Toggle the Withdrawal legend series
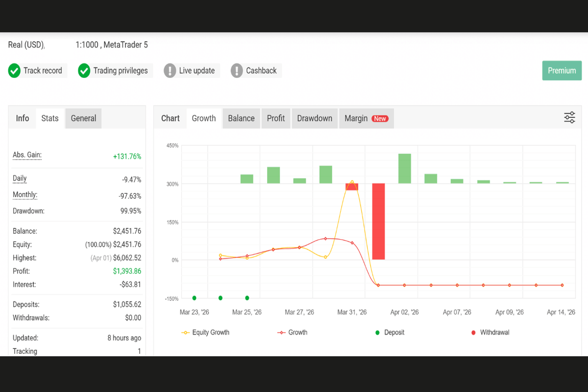 pyautogui.click(x=490, y=332)
